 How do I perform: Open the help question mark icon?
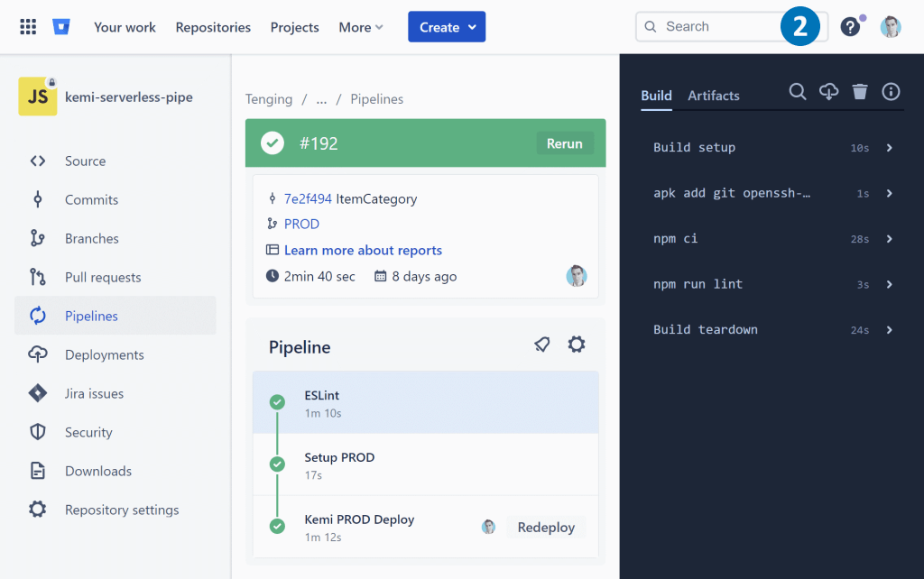(850, 27)
